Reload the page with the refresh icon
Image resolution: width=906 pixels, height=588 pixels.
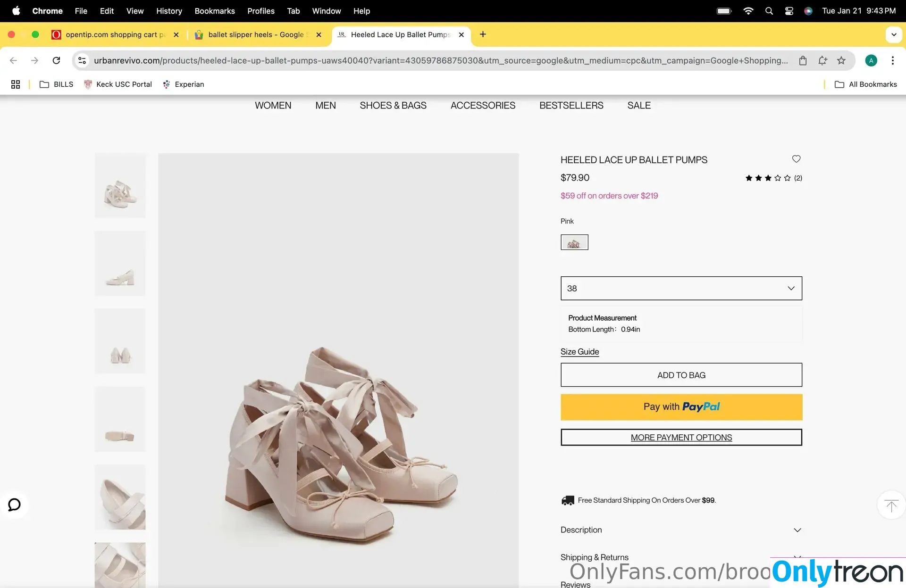click(x=56, y=60)
